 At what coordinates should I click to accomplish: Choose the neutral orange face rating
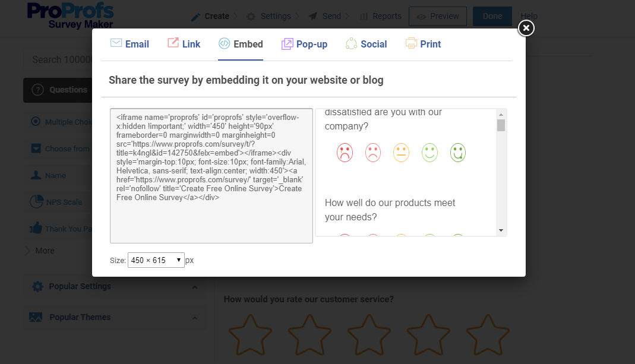click(401, 153)
